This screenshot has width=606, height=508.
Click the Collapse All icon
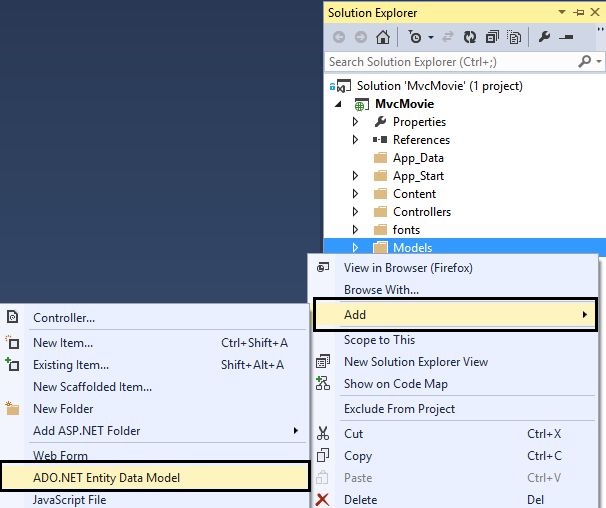click(492, 37)
